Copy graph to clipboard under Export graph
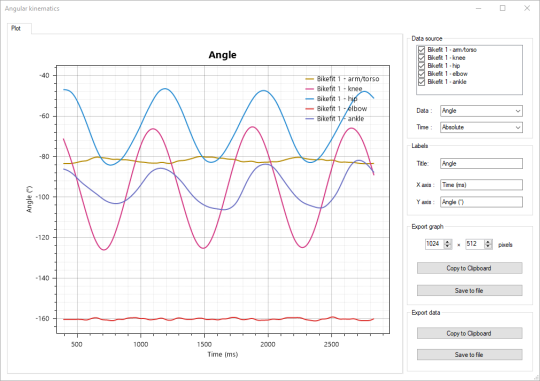The image size is (540, 381). point(469,268)
